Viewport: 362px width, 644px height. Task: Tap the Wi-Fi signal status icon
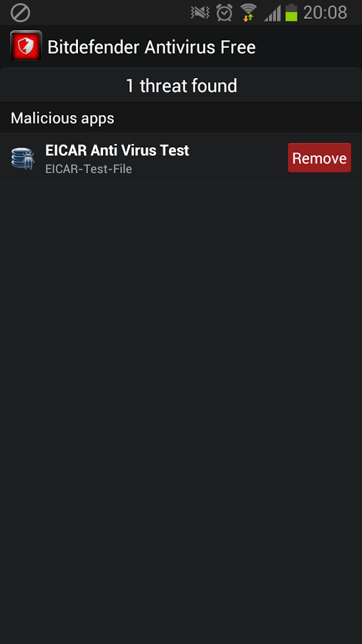coord(248,12)
